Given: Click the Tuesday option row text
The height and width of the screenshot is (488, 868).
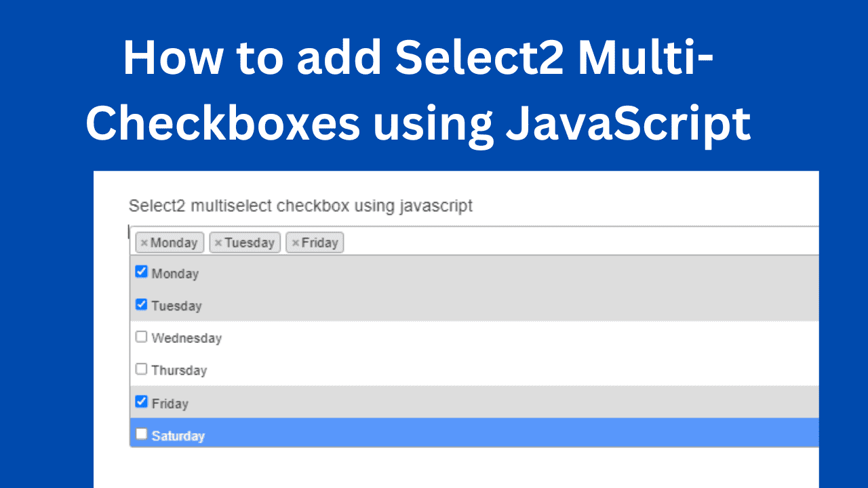Looking at the screenshot, I should coord(176,306).
